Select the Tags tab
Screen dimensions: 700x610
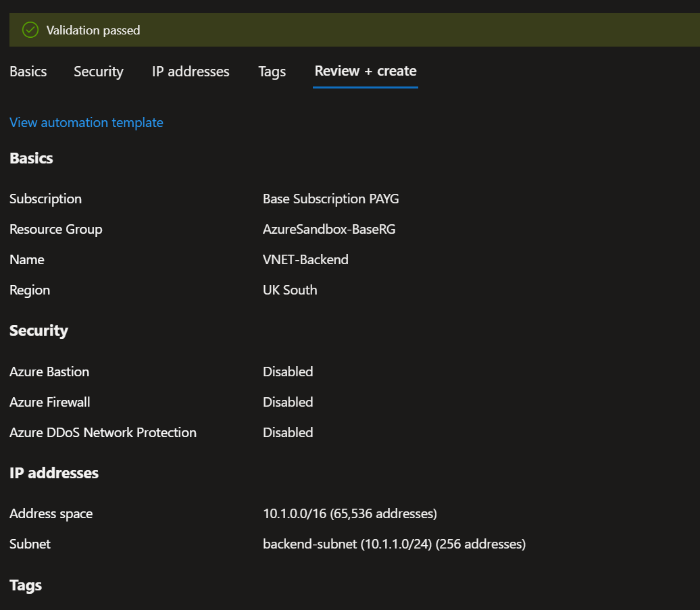[272, 72]
